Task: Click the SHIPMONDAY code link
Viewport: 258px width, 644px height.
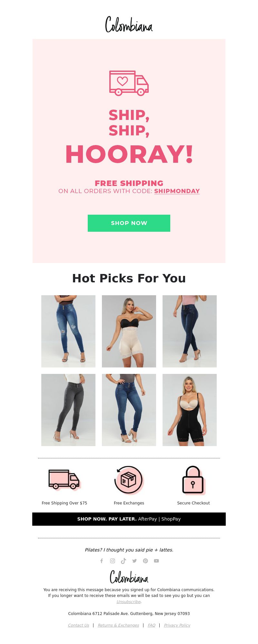Action: pos(177,191)
